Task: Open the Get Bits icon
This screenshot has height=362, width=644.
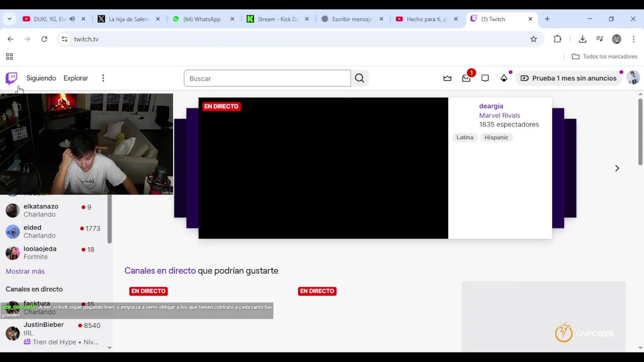Action: coord(504,78)
